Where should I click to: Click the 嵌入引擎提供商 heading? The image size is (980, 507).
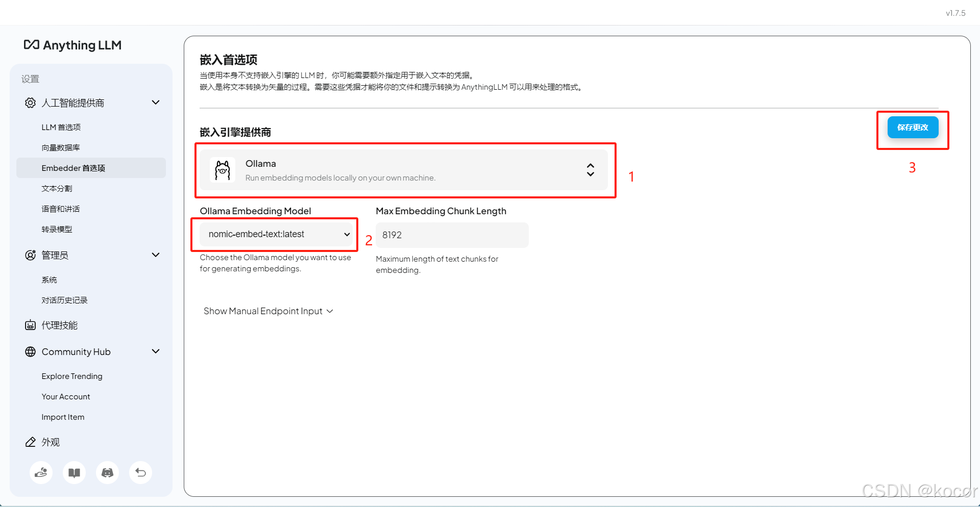[x=235, y=132]
